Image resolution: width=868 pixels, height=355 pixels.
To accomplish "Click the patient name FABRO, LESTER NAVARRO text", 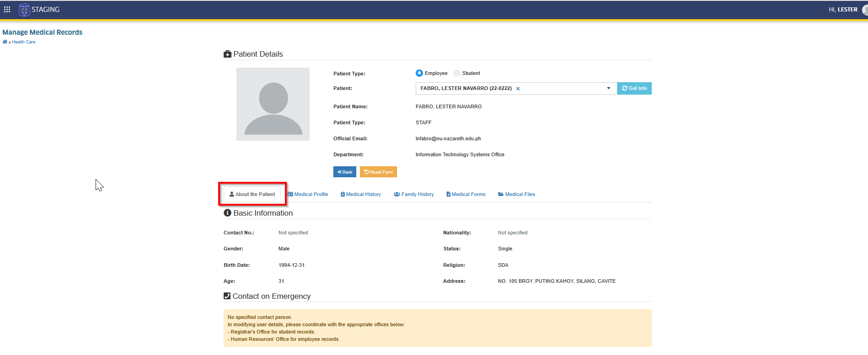I will (449, 106).
